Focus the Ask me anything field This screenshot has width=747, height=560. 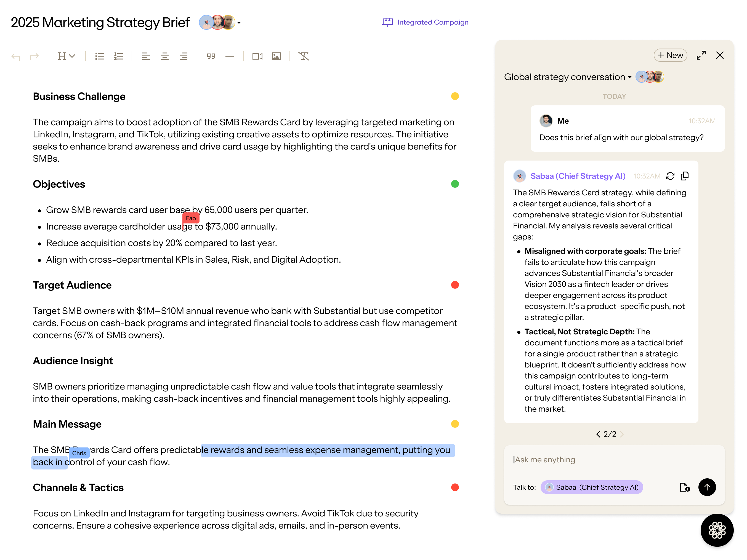(608, 460)
